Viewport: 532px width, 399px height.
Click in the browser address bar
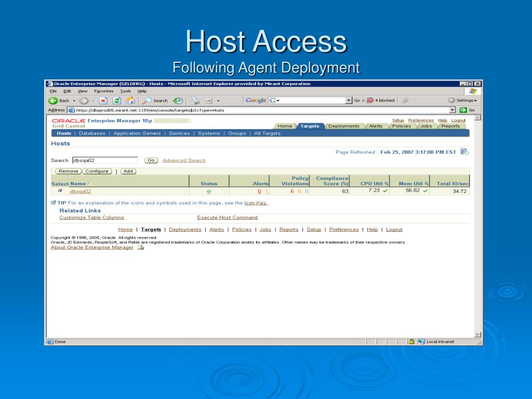tap(262, 110)
